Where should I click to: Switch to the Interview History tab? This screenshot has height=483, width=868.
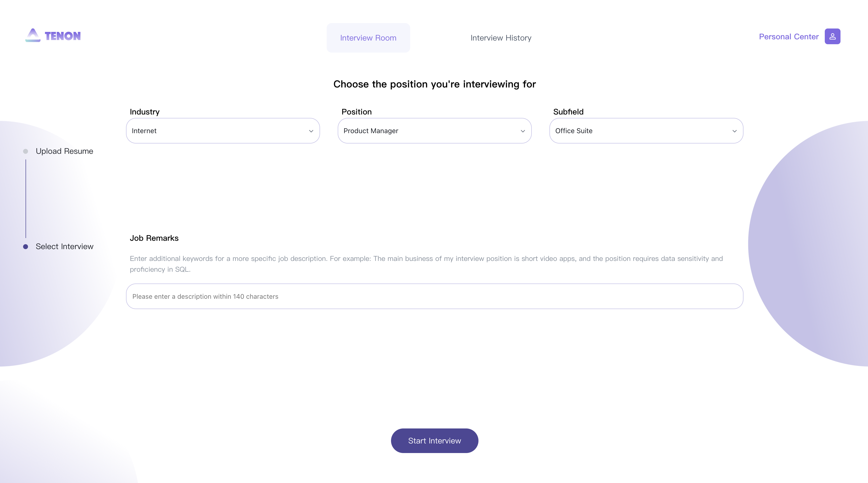coord(501,38)
